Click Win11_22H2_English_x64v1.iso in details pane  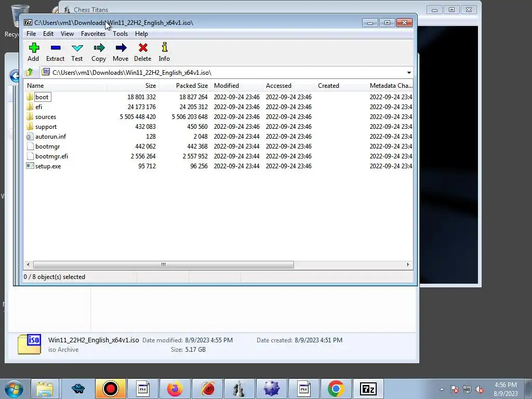tap(94, 340)
